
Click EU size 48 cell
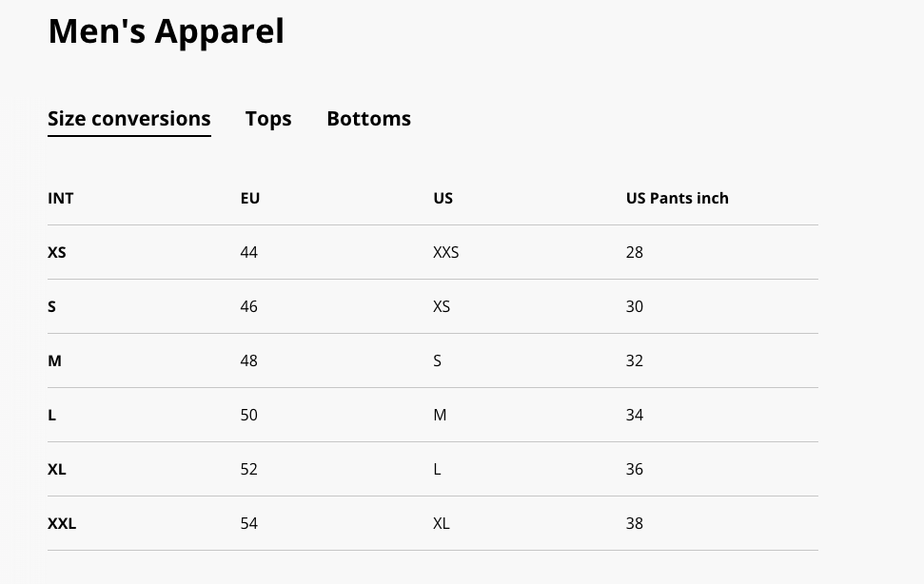click(248, 360)
